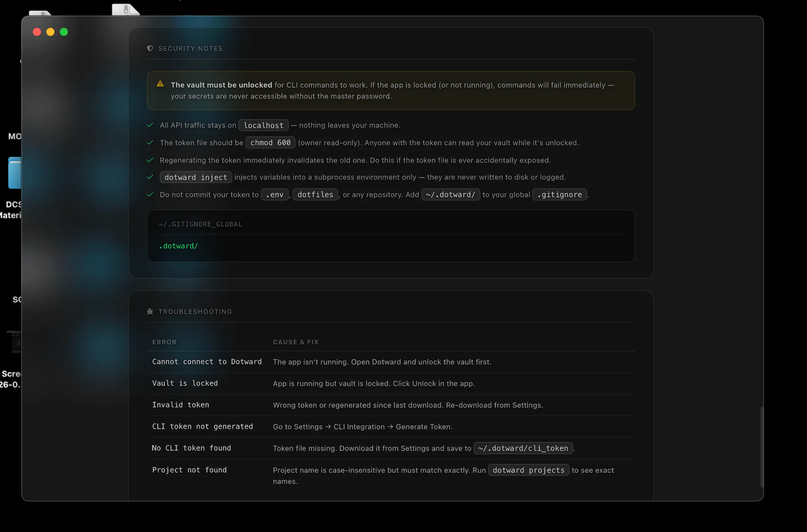This screenshot has width=807, height=532.
Task: Close the Dotward window with the red button
Action: point(37,32)
